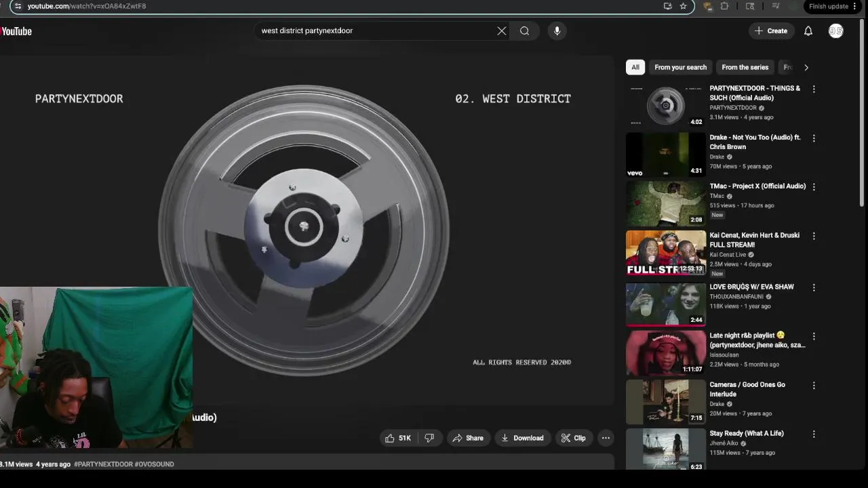The width and height of the screenshot is (868, 488).
Task: Click the Download button
Action: click(x=522, y=438)
